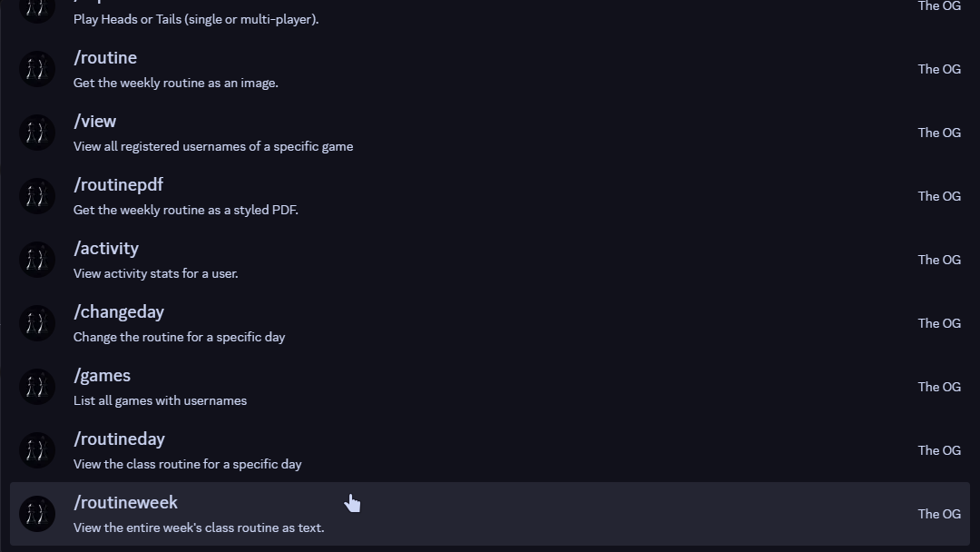Open the /games command
This screenshot has width=980, height=552.
[102, 375]
